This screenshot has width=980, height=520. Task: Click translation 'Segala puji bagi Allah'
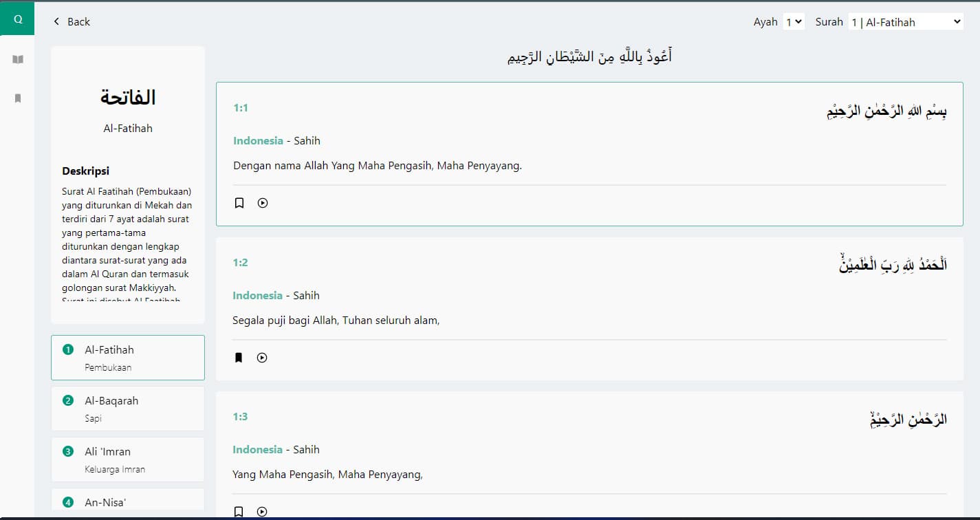point(336,320)
